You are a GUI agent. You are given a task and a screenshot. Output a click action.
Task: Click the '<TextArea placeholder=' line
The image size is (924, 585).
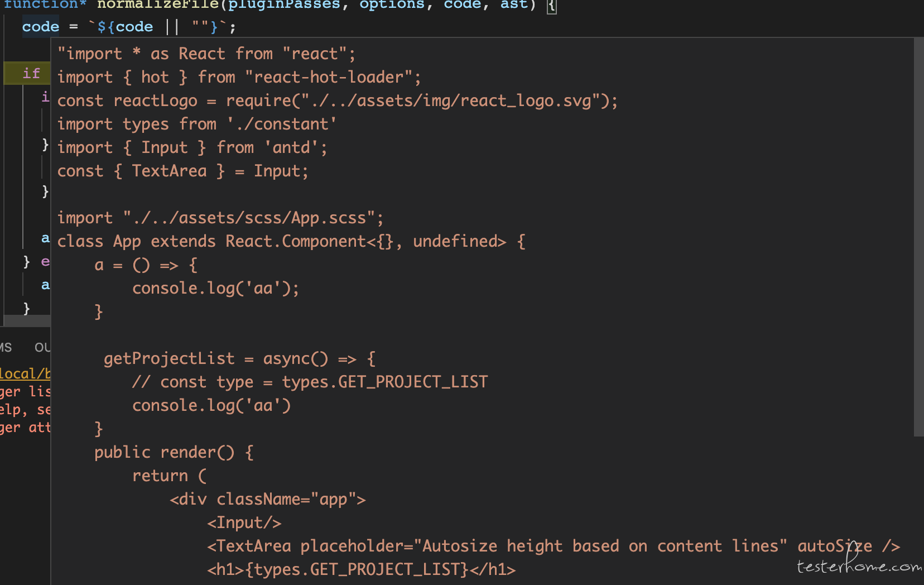click(554, 546)
